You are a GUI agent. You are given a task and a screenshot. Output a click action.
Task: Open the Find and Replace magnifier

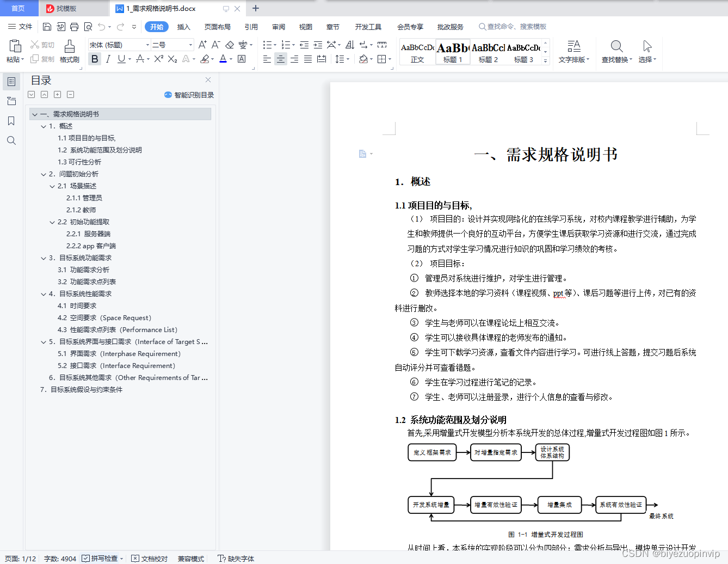tap(616, 46)
